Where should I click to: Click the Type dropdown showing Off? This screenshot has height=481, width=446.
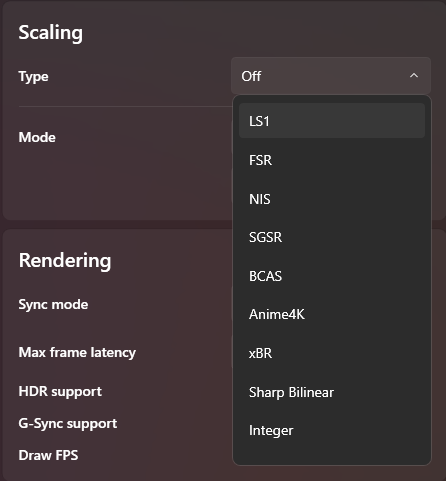331,76
